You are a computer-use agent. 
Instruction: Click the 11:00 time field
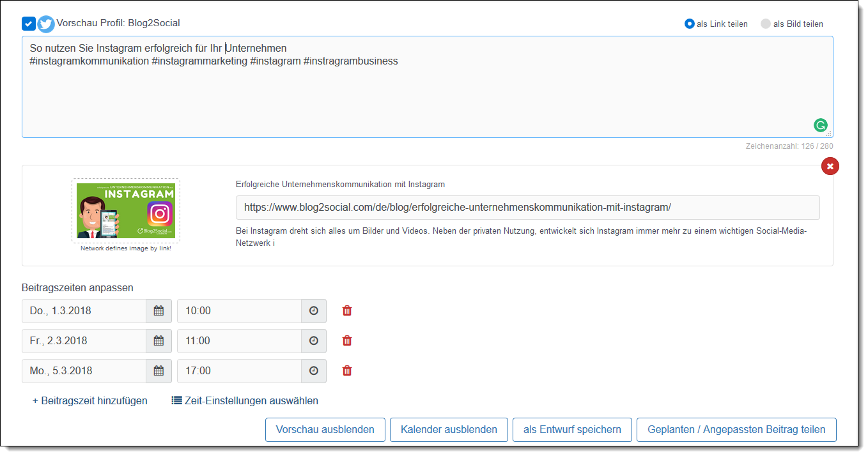(239, 341)
